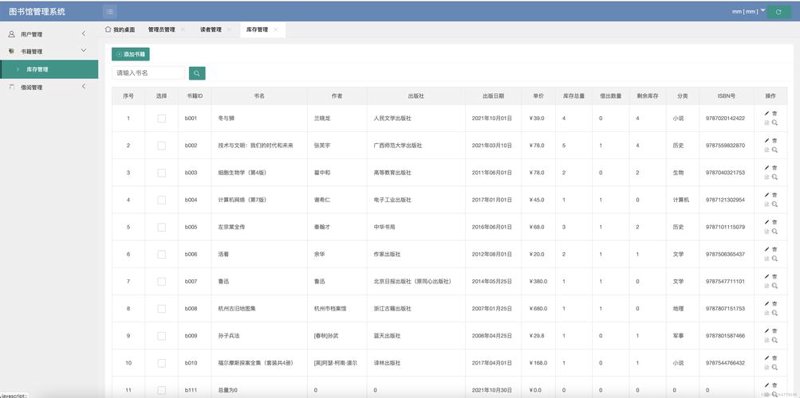
Task: Click the magnifier icon in row b010
Action: tap(774, 367)
